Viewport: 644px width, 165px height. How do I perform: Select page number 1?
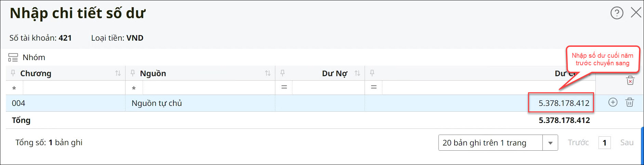click(x=604, y=143)
